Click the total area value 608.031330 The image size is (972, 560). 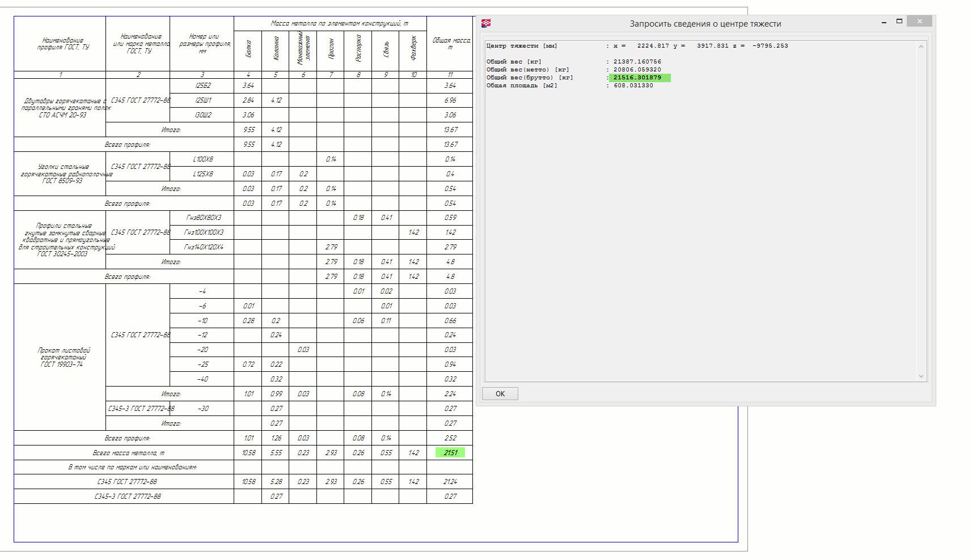coord(633,86)
